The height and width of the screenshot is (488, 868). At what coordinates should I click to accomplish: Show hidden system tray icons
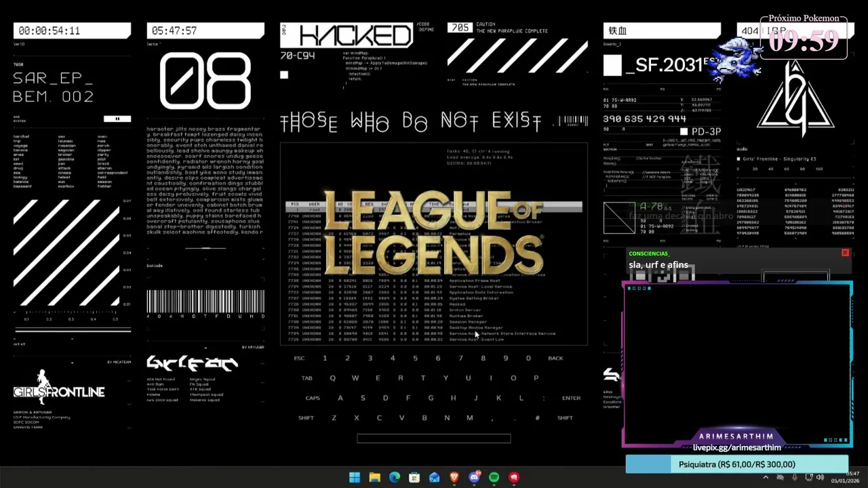coord(766,477)
